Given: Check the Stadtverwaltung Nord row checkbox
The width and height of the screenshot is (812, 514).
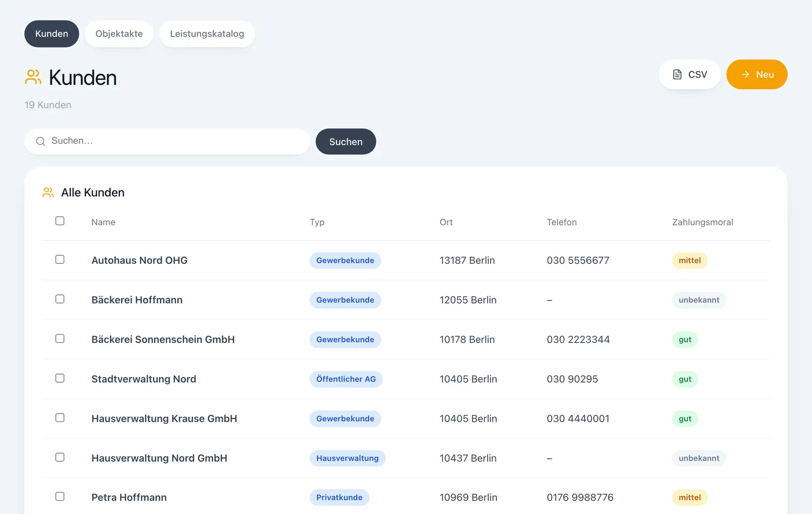Looking at the screenshot, I should (x=60, y=378).
